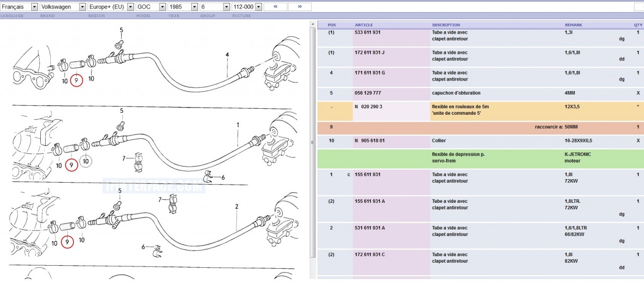Sort by the QTY column header
644x308 pixels.
click(x=638, y=25)
